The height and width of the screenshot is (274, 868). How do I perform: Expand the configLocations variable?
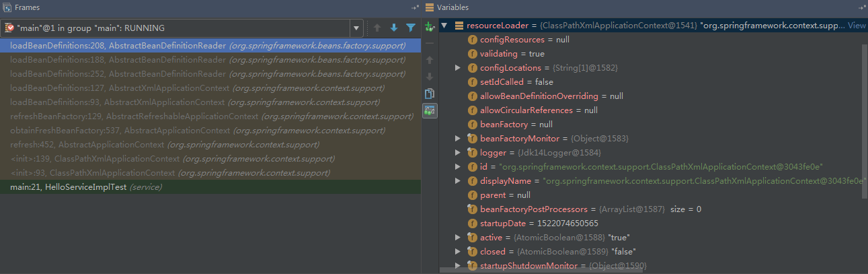(458, 68)
